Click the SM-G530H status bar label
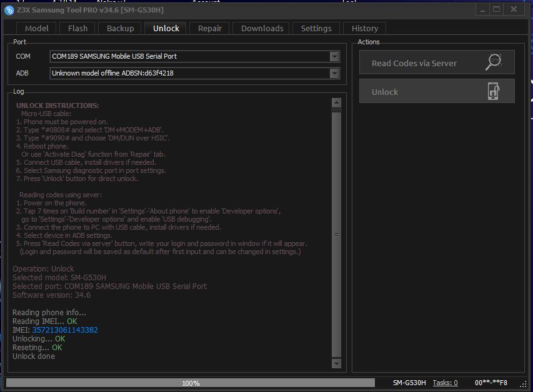The image size is (533, 392). click(409, 383)
